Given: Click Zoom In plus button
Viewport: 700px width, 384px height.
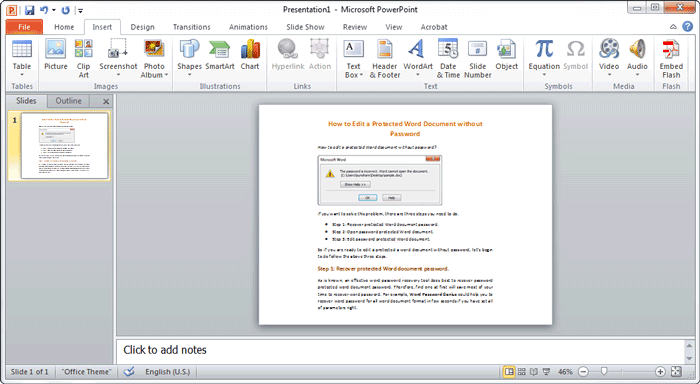Looking at the screenshot, I should tap(660, 371).
